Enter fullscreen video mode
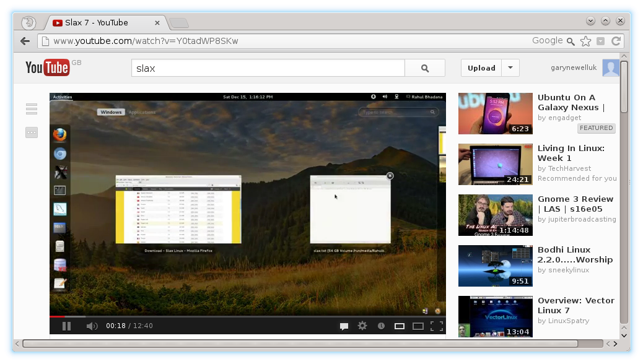Image resolution: width=643 pixels, height=364 pixels. tap(437, 326)
